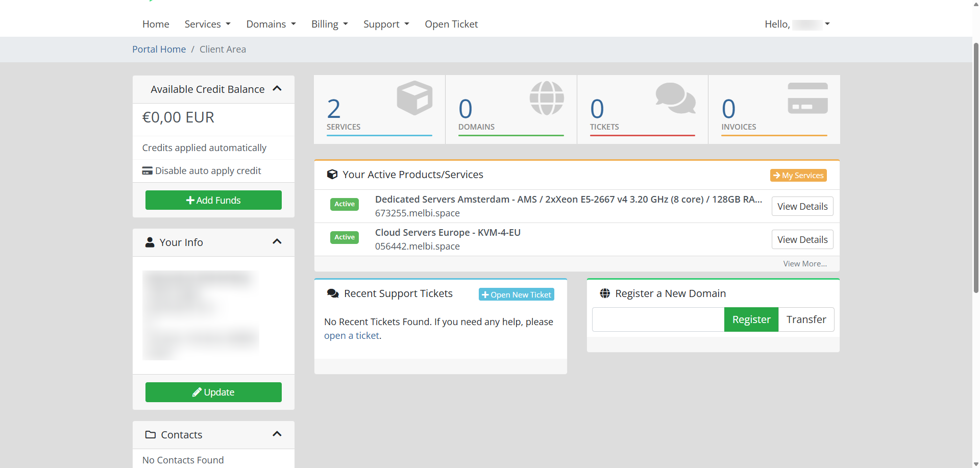The image size is (980, 468).
Task: Open the Hello user account dropdown
Action: coord(797,24)
